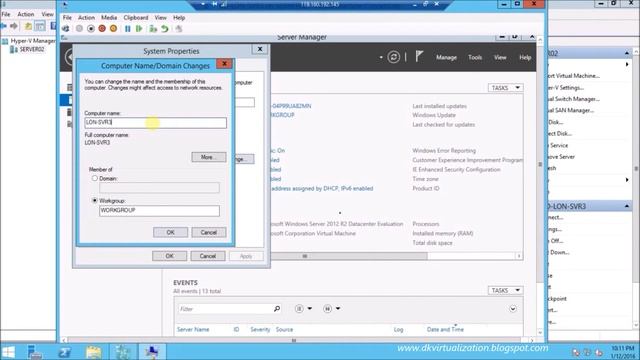
Task: Switch to Hyper-V Manager taskbar icon
Action: (122, 352)
